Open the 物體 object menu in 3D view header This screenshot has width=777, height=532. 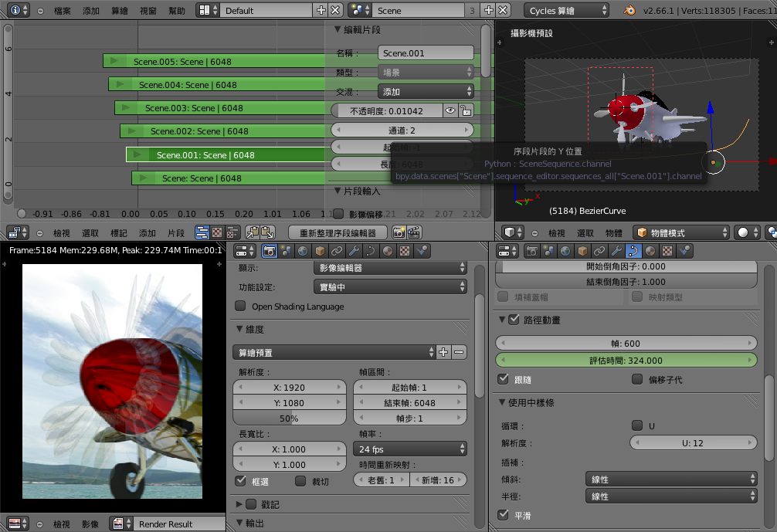613,233
